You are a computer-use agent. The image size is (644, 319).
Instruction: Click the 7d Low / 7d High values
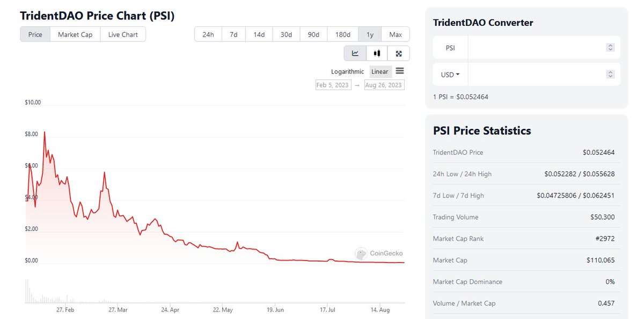[x=576, y=195]
